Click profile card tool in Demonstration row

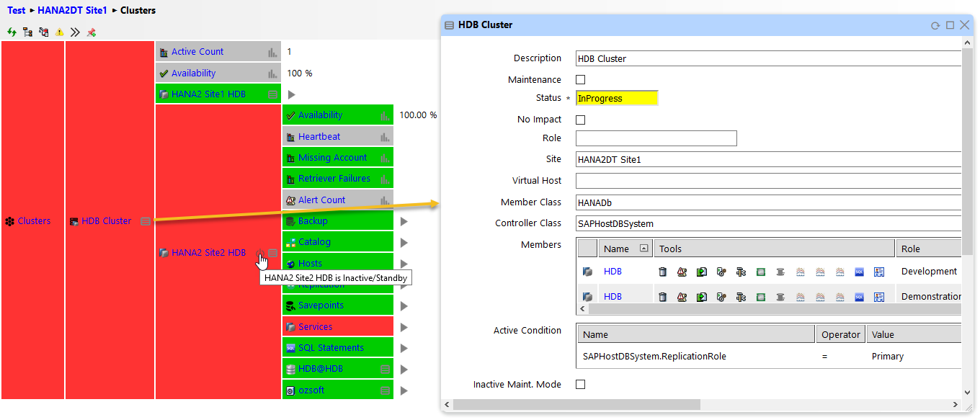point(878,297)
